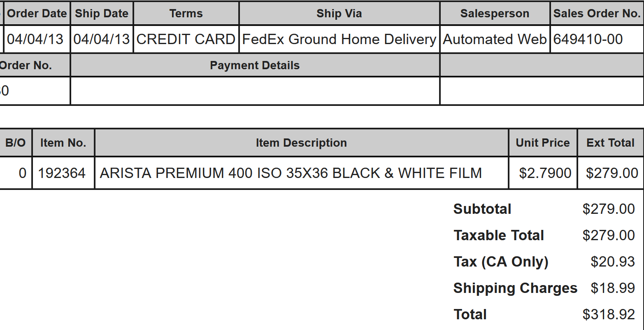Click the ARISTA PREMIUM 400 film description

click(x=291, y=173)
